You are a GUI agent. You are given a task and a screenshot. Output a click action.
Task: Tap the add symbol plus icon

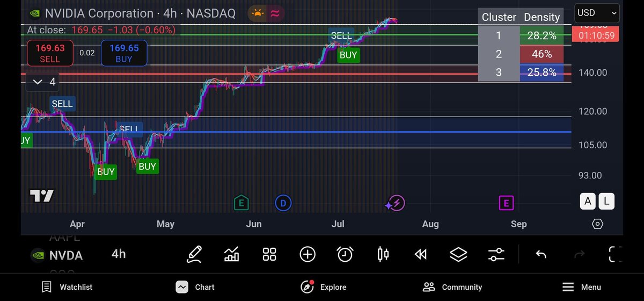point(308,254)
